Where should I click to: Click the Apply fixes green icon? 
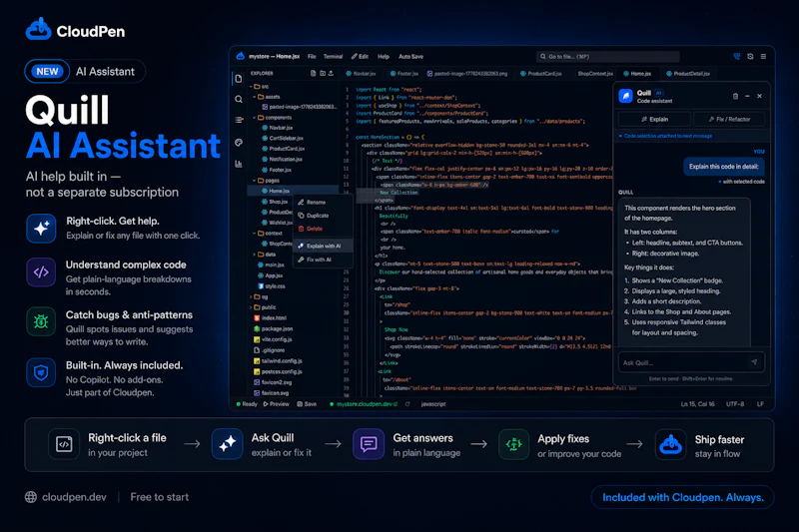point(513,444)
